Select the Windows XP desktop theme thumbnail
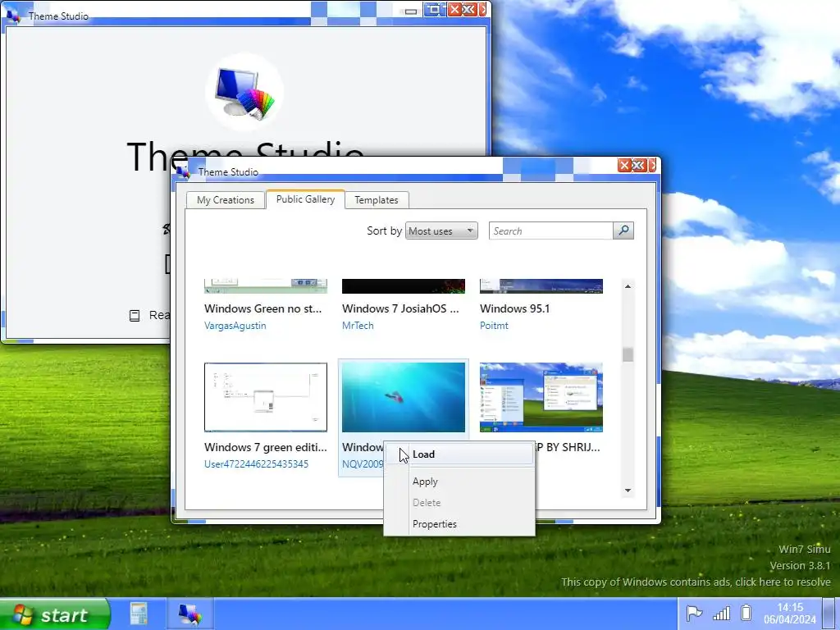The height and width of the screenshot is (630, 840). pos(541,397)
